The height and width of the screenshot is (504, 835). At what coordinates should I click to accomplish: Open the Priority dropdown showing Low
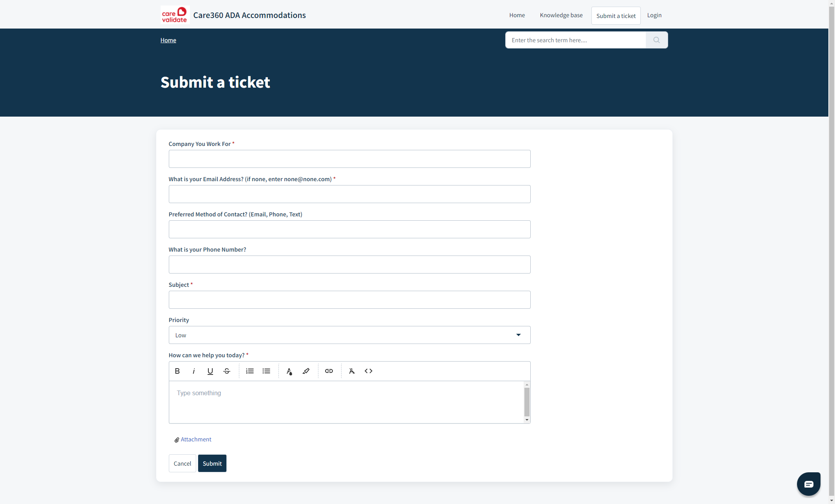[349, 335]
